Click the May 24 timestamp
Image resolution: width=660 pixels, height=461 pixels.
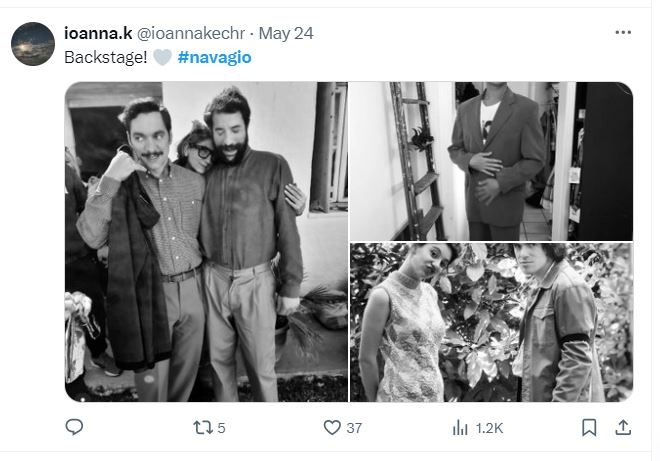pos(288,33)
